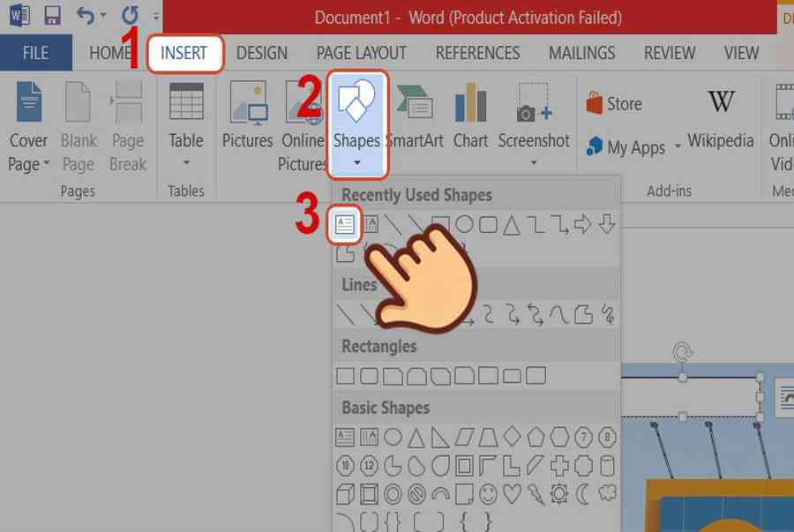Open the Office Store add-in

pos(614,104)
